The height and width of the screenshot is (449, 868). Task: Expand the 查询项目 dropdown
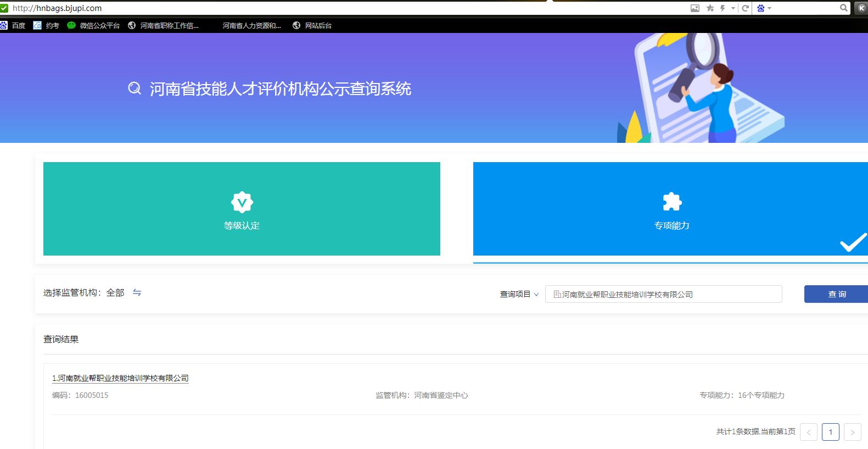click(519, 295)
